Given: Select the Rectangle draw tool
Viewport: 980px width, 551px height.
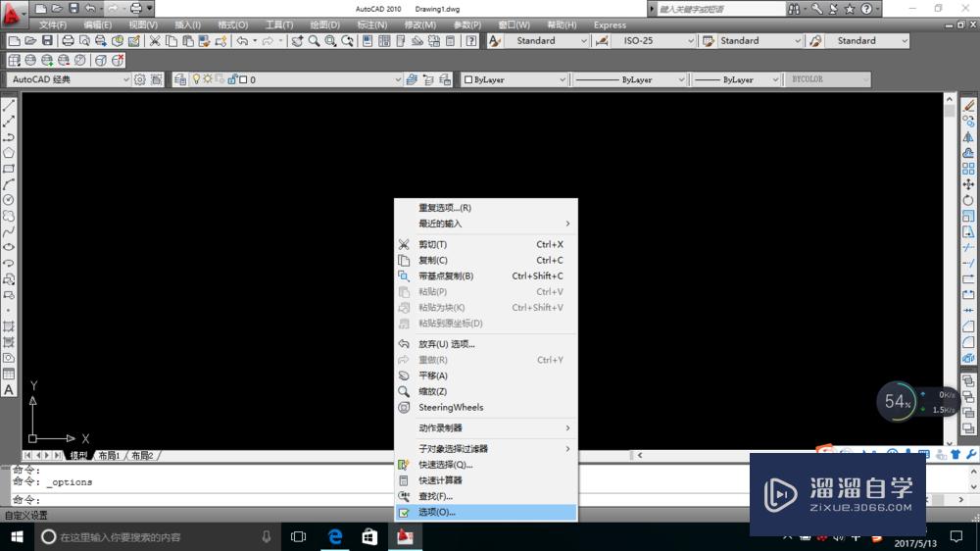Looking at the screenshot, I should click(x=9, y=169).
